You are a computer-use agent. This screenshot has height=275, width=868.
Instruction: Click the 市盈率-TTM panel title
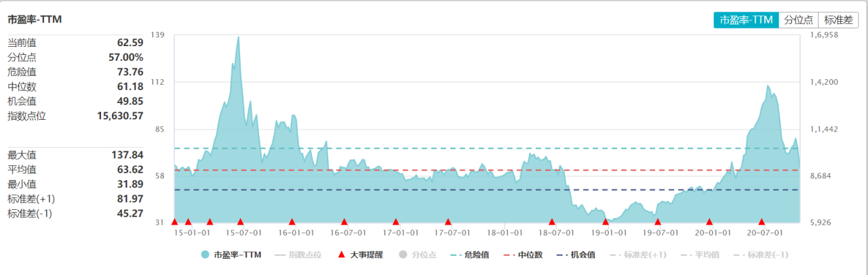click(35, 20)
